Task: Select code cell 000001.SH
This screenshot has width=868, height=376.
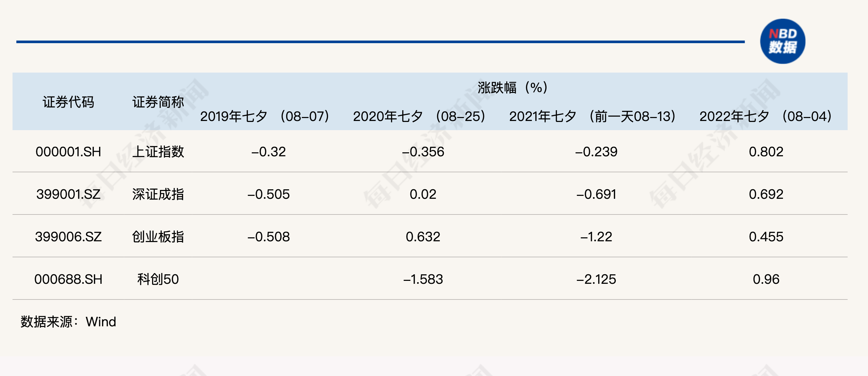Action: tap(68, 152)
